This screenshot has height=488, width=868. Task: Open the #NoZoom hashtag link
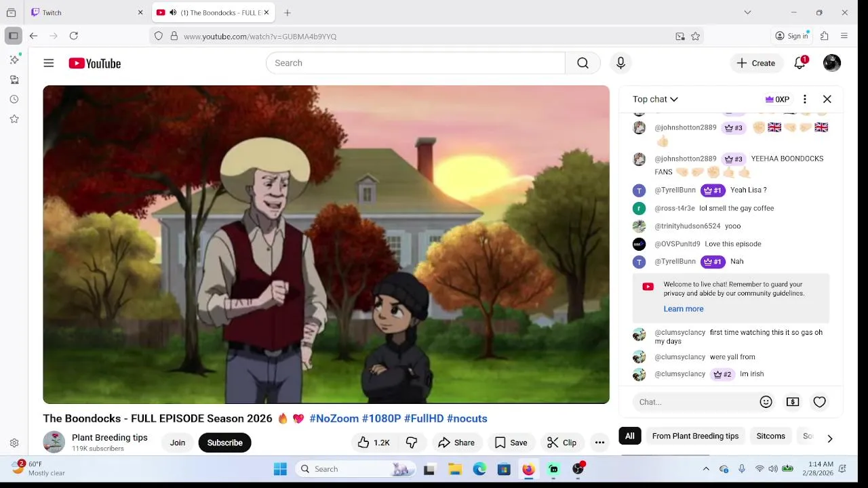pyautogui.click(x=334, y=418)
